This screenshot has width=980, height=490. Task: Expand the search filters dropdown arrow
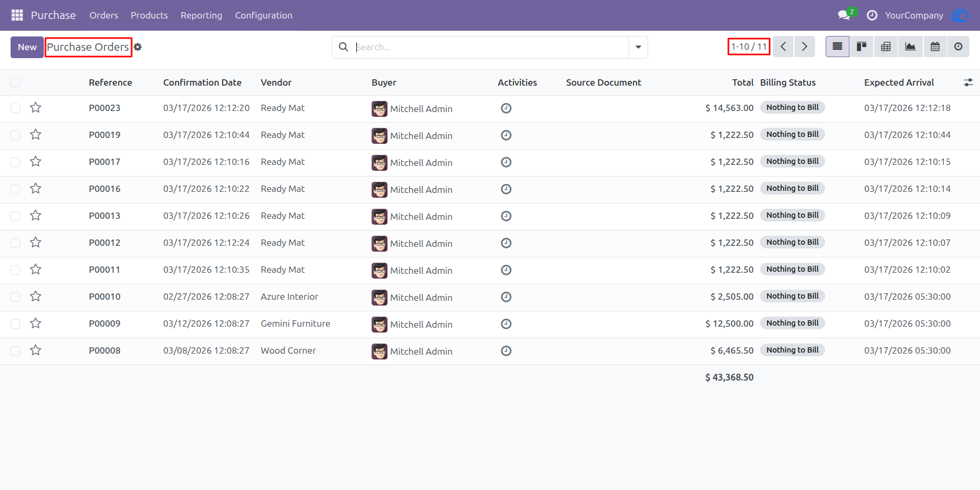click(638, 47)
